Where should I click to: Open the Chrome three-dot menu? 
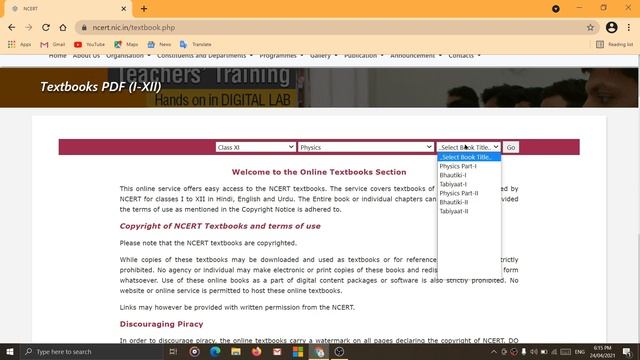(x=629, y=27)
